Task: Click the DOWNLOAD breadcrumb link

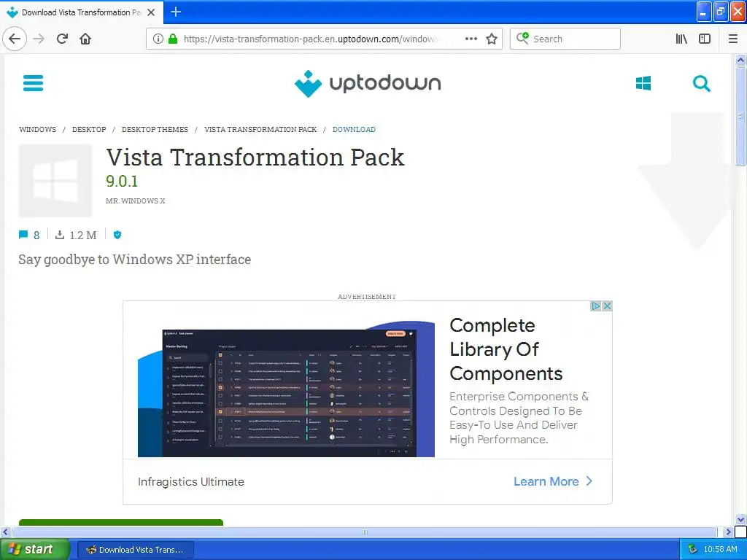Action: coord(354,130)
